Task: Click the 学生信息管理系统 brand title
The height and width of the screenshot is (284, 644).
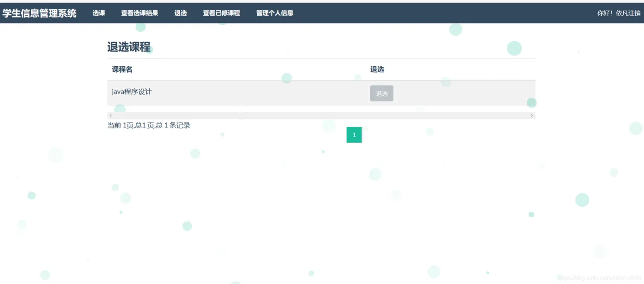Action: click(x=40, y=13)
